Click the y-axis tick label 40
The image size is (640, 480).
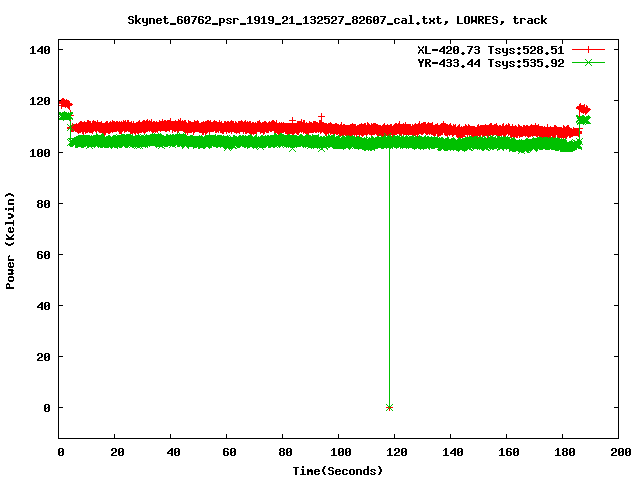click(43, 306)
